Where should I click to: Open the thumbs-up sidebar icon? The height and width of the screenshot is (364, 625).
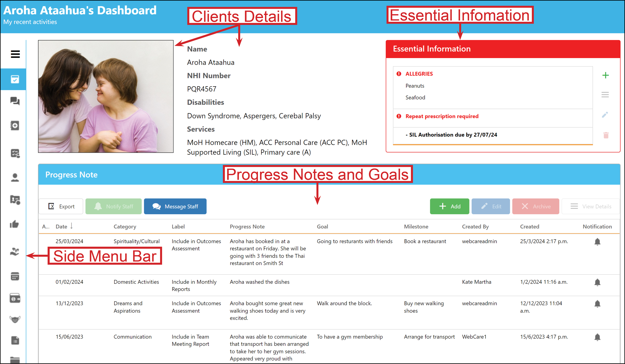click(14, 224)
